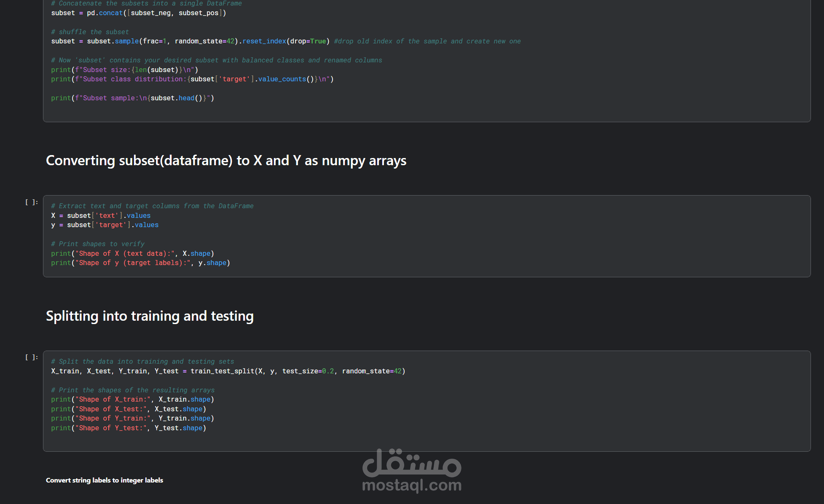Click the empty prompt beside the train_test_split cell
Viewport: 824px width, 504px height.
tap(32, 357)
